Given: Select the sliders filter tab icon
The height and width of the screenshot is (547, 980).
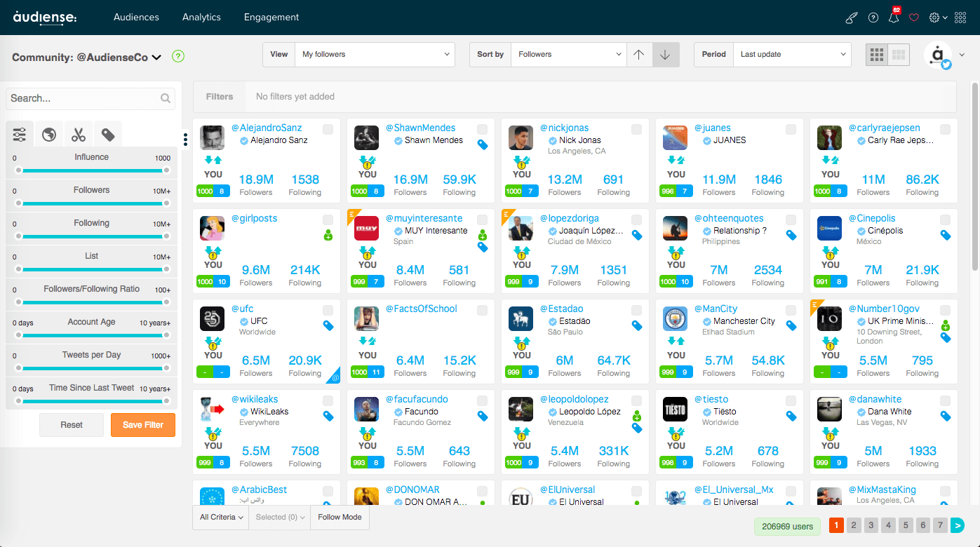Looking at the screenshot, I should click(x=20, y=134).
